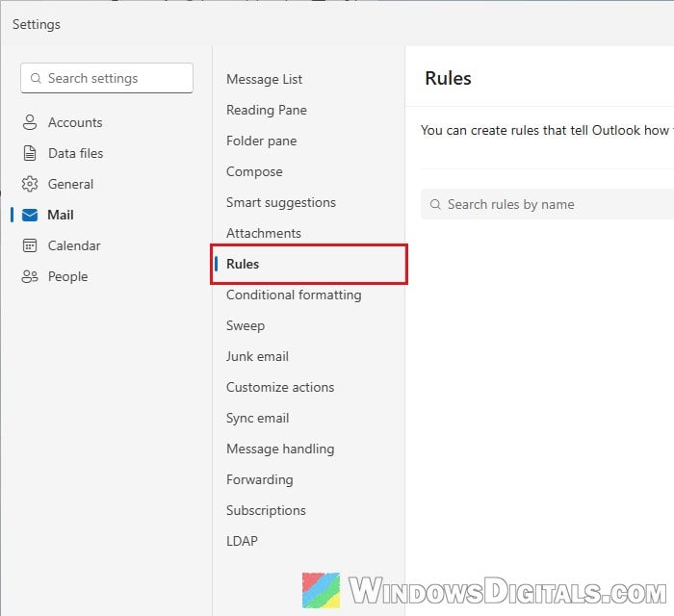Screen dimensions: 674x616
Task: Open Reading Pane settings
Action: (267, 110)
